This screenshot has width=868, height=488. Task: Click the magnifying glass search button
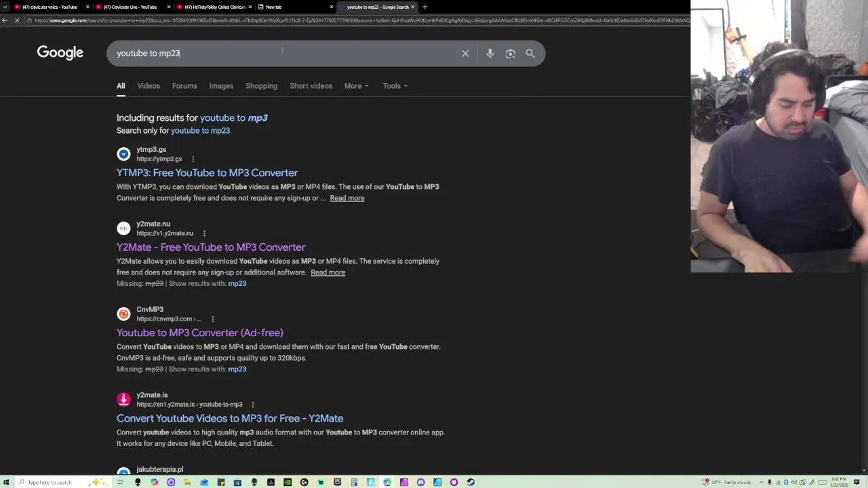(x=530, y=53)
